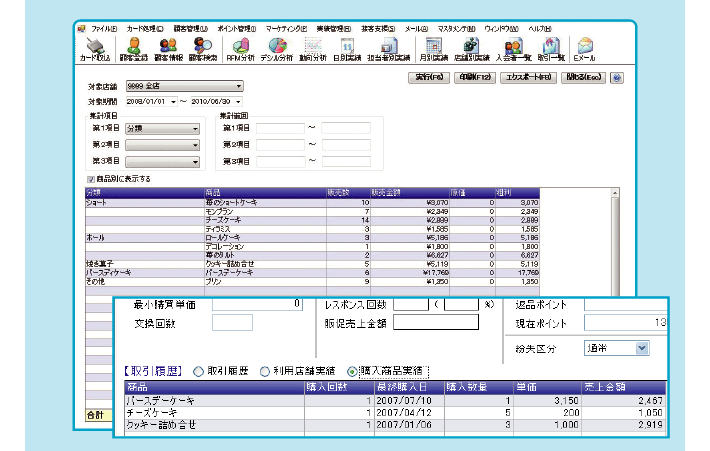Click the 閉じる(Esc) button
Viewport: 710px width, 451px height.
pos(584,77)
